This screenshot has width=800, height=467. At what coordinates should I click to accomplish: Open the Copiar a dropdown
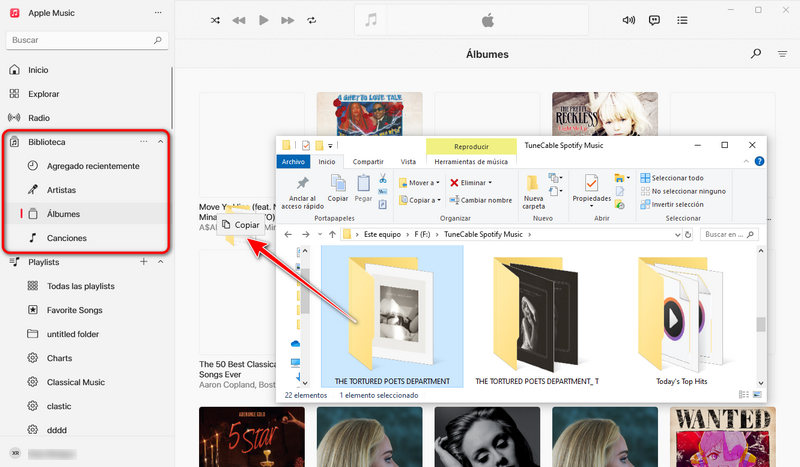[419, 200]
